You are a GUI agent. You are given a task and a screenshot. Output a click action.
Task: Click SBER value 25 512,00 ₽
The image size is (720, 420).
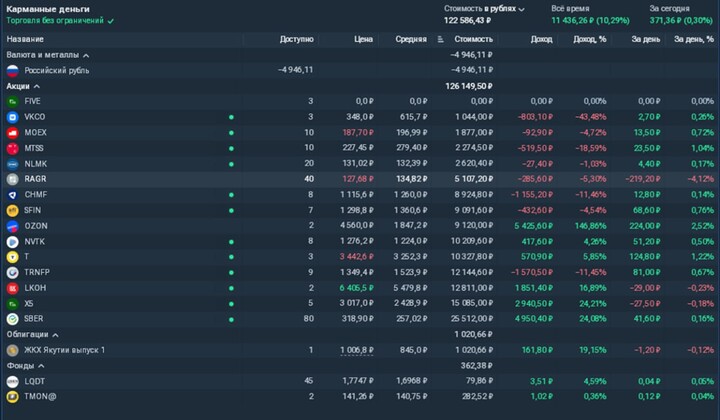[472, 319]
